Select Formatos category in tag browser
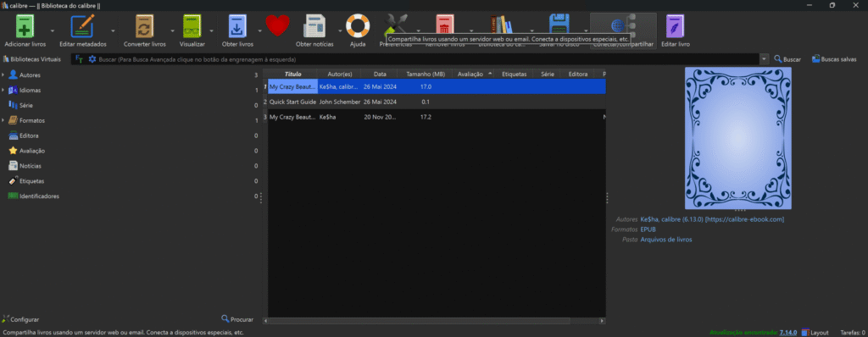Viewport: 868px width, 337px height. (x=31, y=120)
